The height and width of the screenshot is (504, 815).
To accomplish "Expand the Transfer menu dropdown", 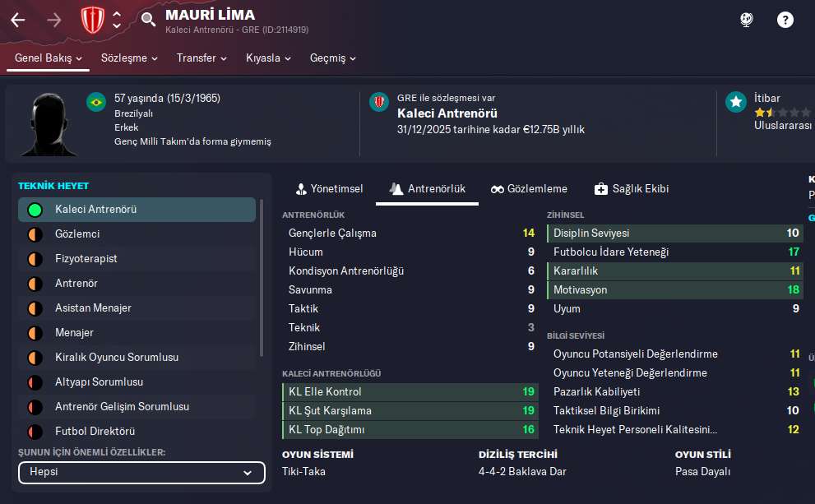I will 202,58.
